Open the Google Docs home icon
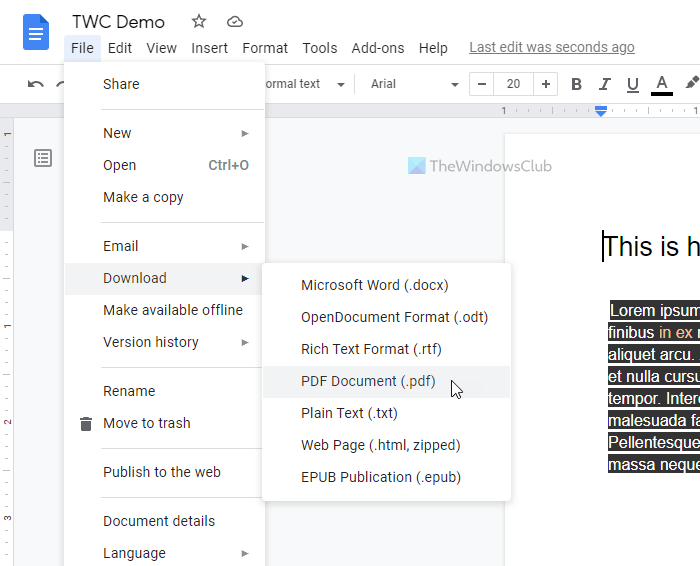The height and width of the screenshot is (566, 700). 36,32
